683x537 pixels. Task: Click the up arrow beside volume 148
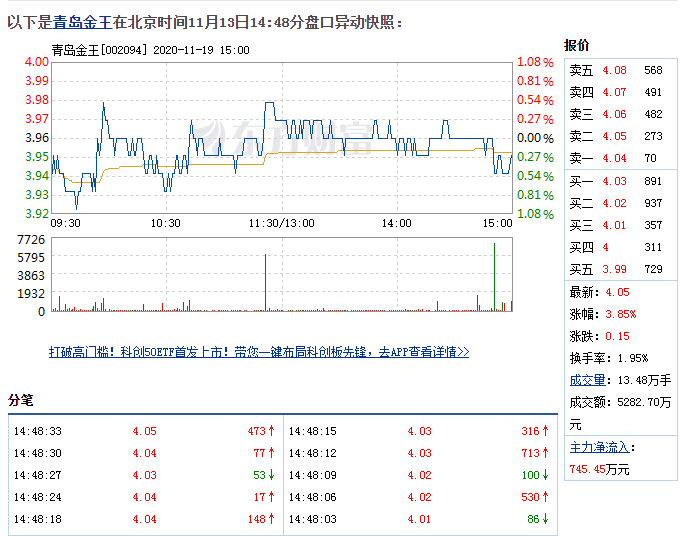(x=271, y=519)
